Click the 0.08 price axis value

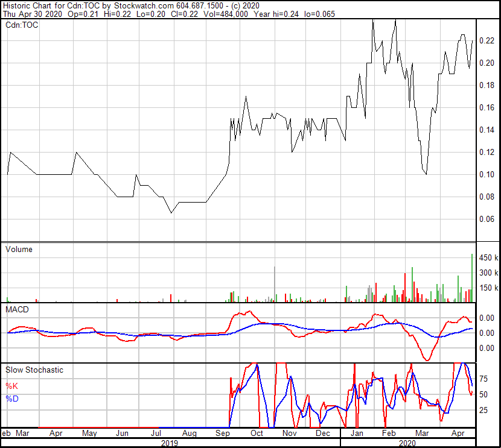[487, 197]
